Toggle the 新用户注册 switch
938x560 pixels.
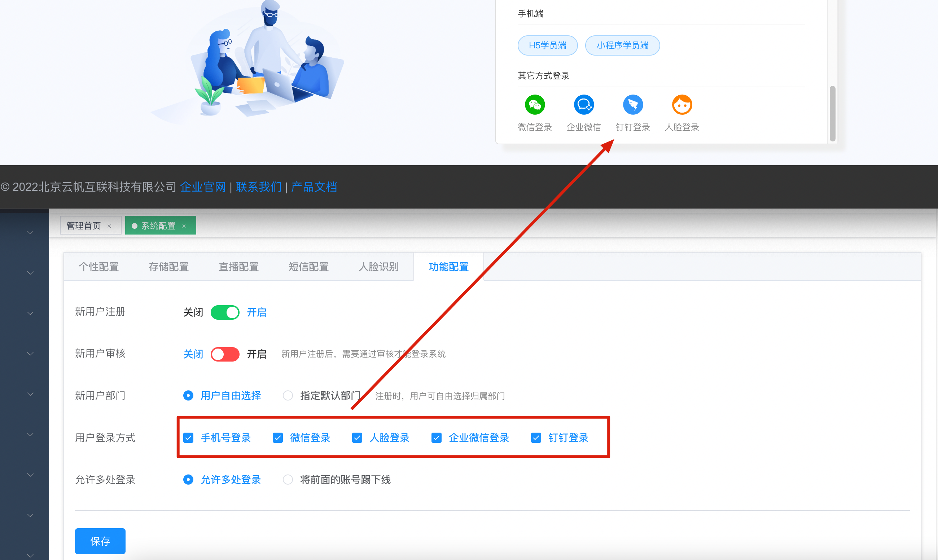coord(225,312)
